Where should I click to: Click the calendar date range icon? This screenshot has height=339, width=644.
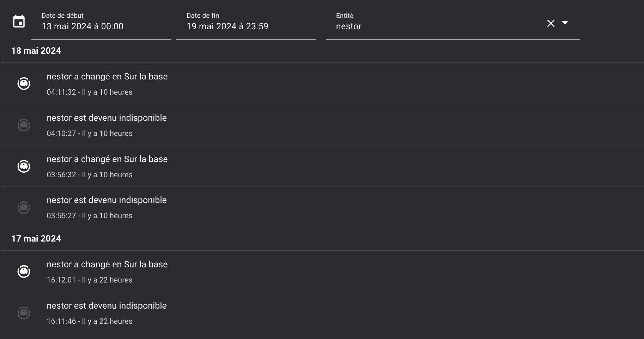(19, 22)
